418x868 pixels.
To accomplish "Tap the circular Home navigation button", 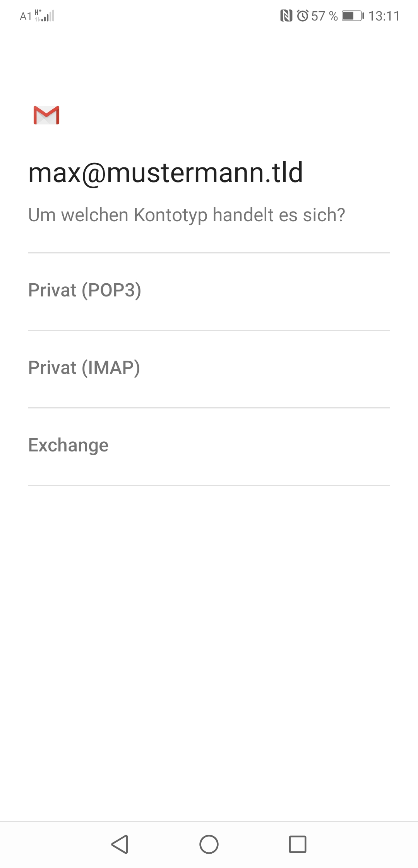I will click(x=209, y=844).
